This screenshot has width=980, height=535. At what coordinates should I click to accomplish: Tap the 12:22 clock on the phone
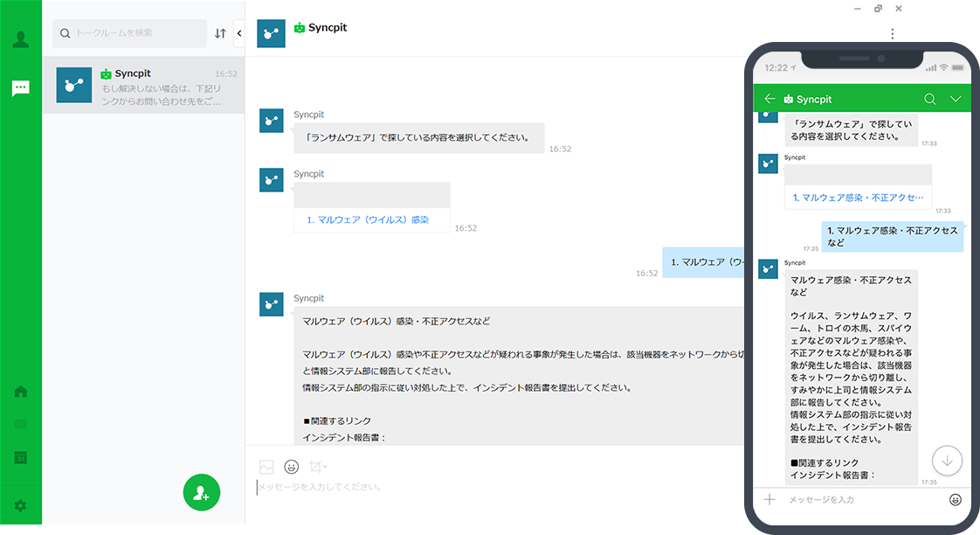(x=776, y=67)
